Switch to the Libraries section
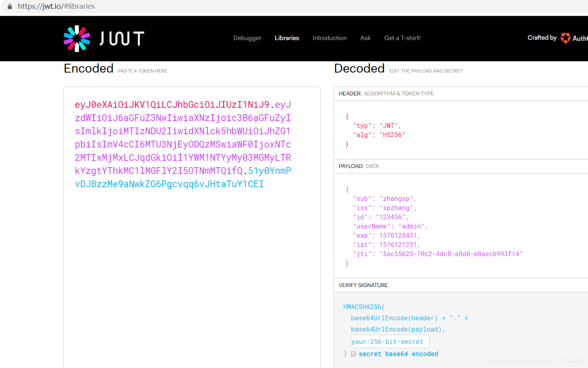 (287, 38)
